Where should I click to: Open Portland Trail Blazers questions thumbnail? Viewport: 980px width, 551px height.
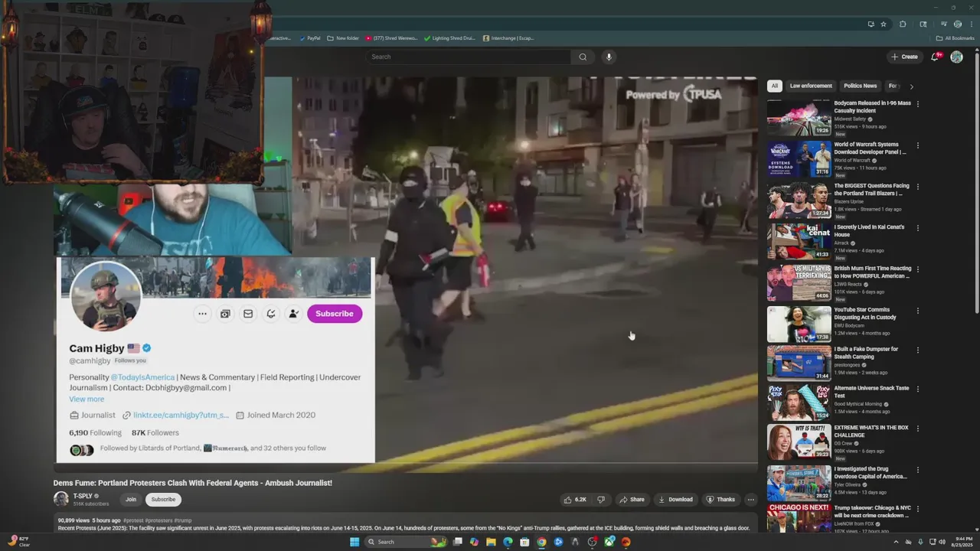[799, 201]
